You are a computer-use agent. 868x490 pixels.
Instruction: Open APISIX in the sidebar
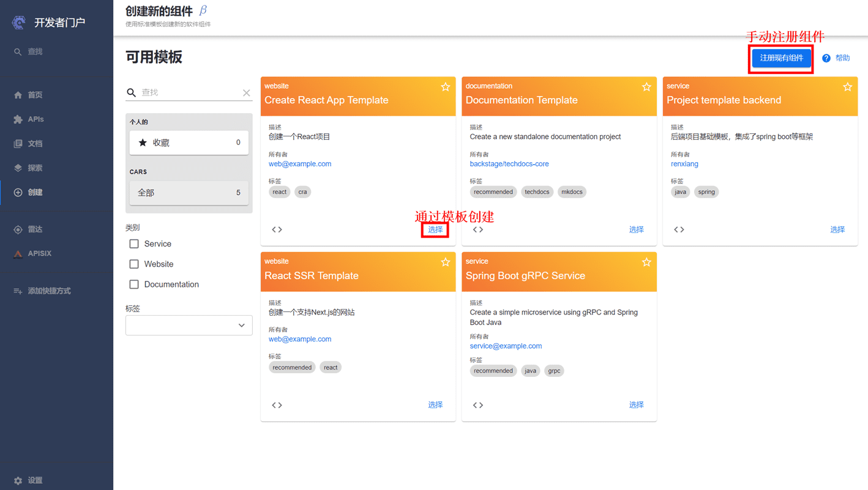point(56,253)
